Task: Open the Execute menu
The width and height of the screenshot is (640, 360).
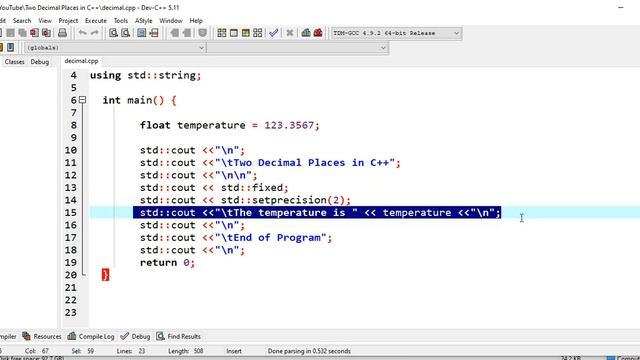Action: click(96, 20)
